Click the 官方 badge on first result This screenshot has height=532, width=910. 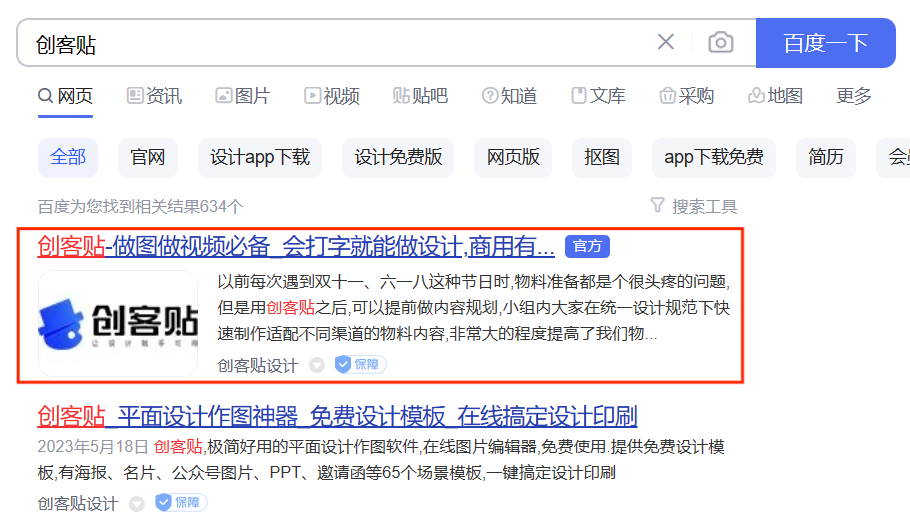(587, 247)
